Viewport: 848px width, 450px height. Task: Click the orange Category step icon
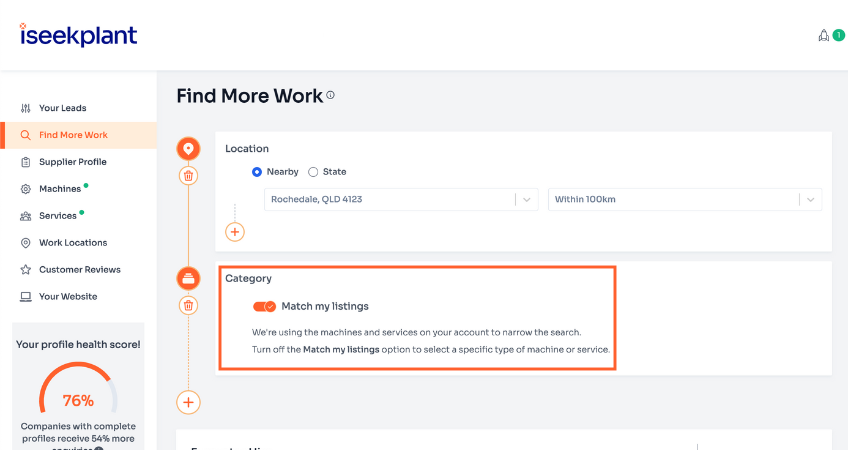click(x=188, y=279)
